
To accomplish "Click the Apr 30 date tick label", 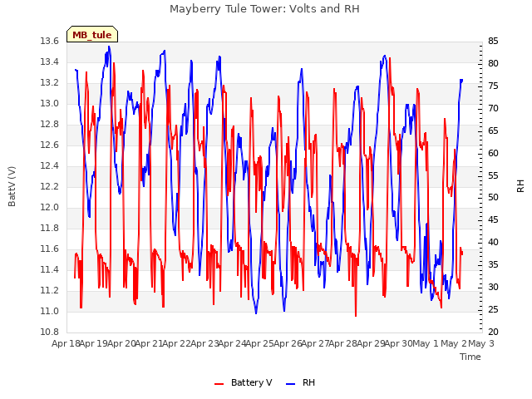I will pos(398,343).
